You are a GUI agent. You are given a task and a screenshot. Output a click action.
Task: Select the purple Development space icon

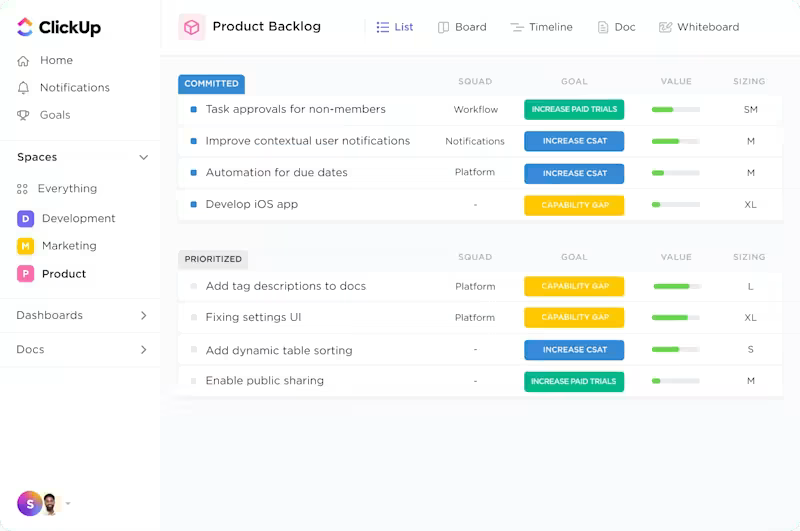point(26,218)
